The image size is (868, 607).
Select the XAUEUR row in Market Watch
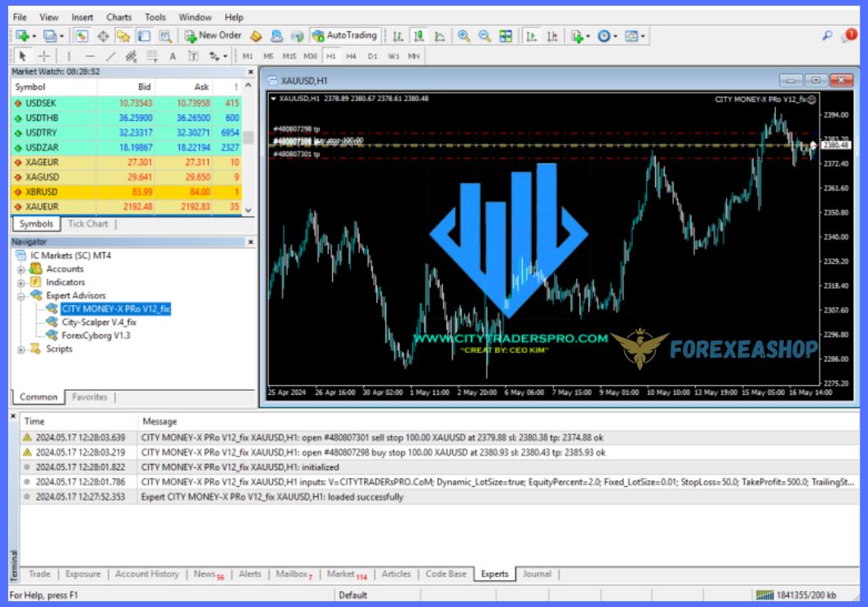[x=127, y=206]
